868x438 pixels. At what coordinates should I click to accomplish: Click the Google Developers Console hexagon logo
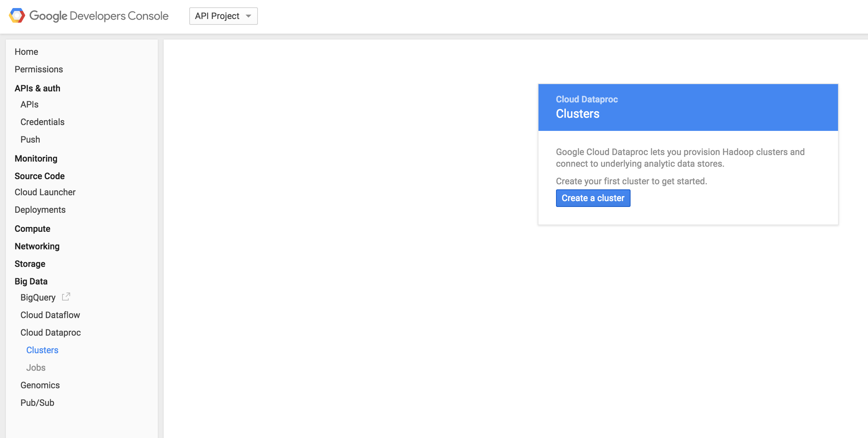tap(17, 16)
